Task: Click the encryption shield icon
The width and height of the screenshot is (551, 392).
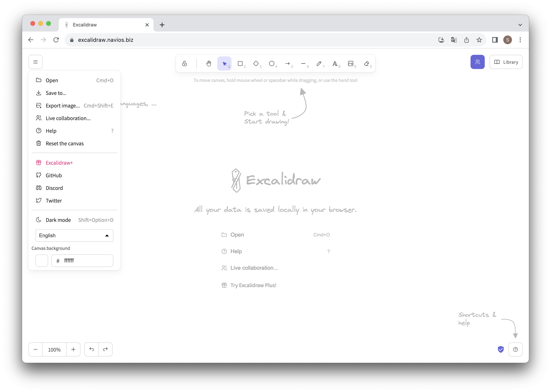Action: click(x=501, y=349)
